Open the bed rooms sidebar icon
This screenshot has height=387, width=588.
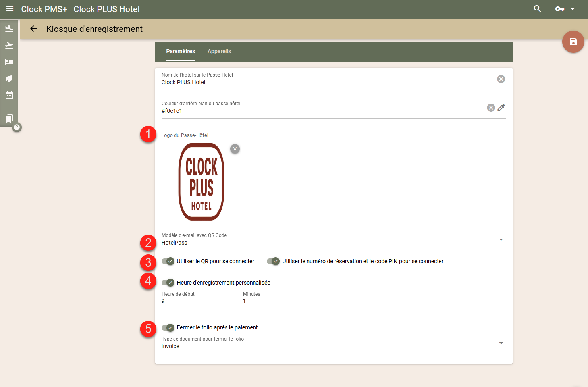[9, 62]
